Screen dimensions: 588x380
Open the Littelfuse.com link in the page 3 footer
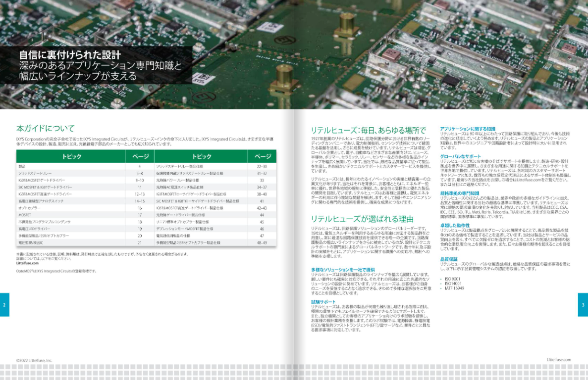(559, 360)
